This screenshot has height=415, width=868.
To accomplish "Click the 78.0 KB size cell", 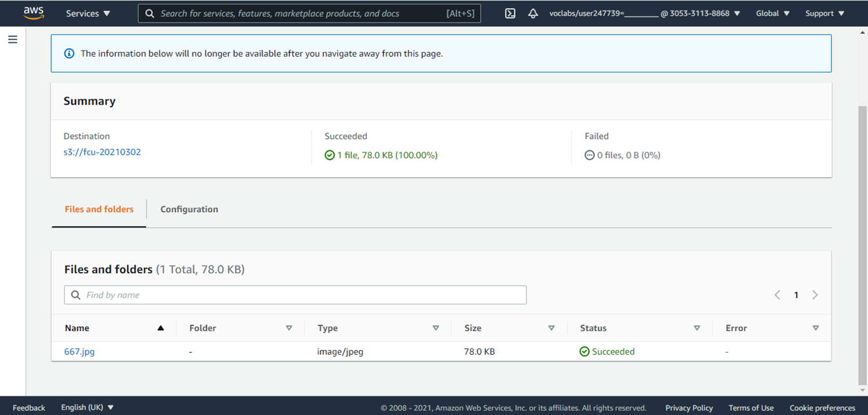I will pos(479,352).
